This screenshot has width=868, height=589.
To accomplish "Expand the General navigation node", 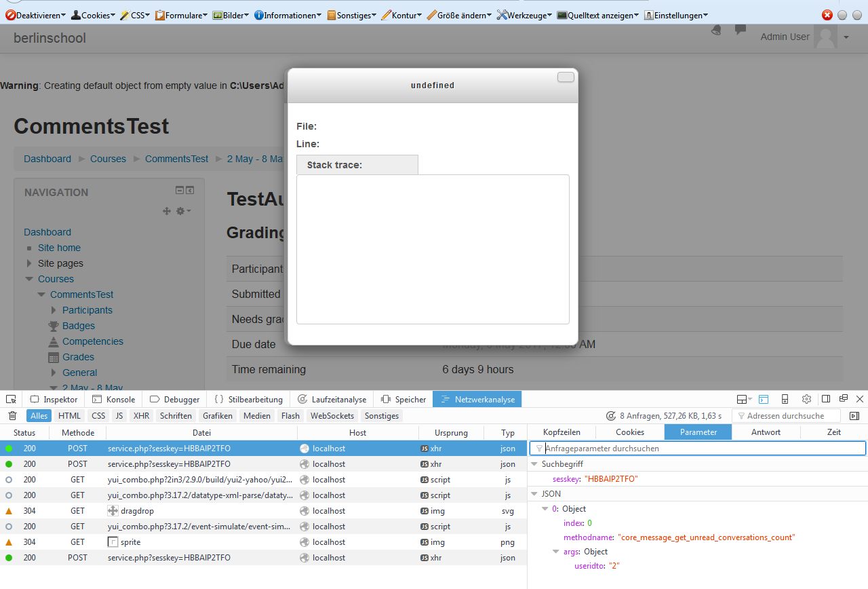I will (54, 373).
